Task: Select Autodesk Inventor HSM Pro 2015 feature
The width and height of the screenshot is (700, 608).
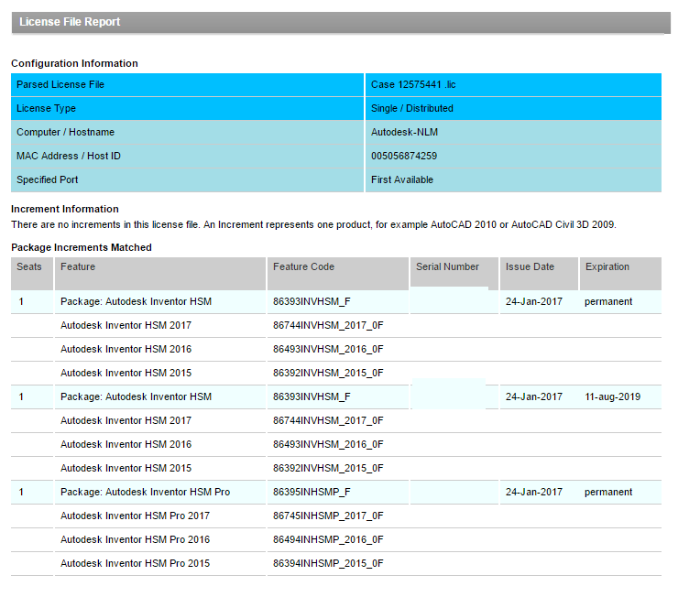Action: (x=135, y=563)
